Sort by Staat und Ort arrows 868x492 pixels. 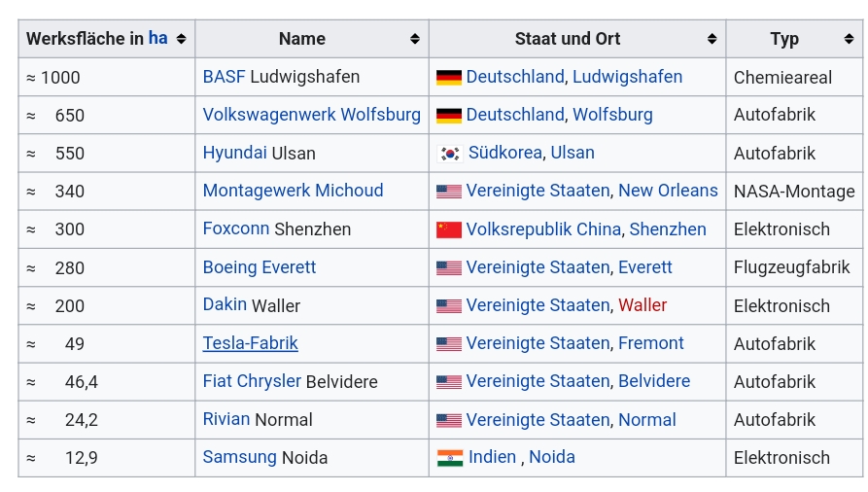coord(712,39)
